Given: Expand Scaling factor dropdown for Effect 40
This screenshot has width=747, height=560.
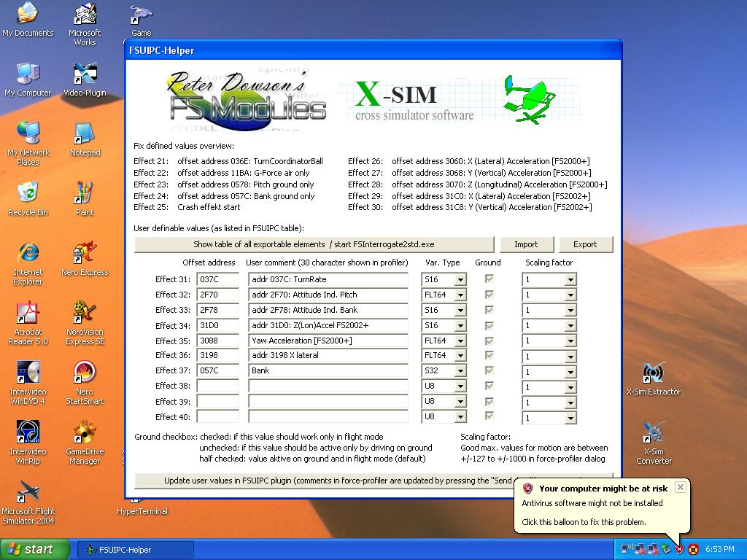Looking at the screenshot, I should [570, 418].
